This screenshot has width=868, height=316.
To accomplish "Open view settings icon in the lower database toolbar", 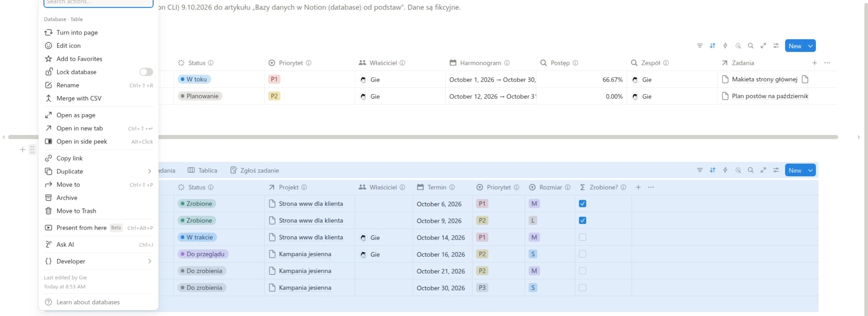I will 776,170.
